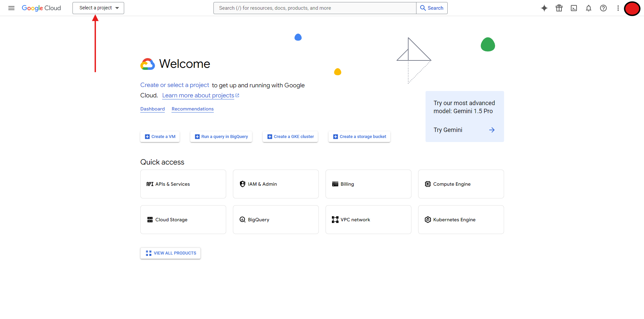The height and width of the screenshot is (319, 644).
Task: Follow the Create or select a project link
Action: [x=175, y=85]
